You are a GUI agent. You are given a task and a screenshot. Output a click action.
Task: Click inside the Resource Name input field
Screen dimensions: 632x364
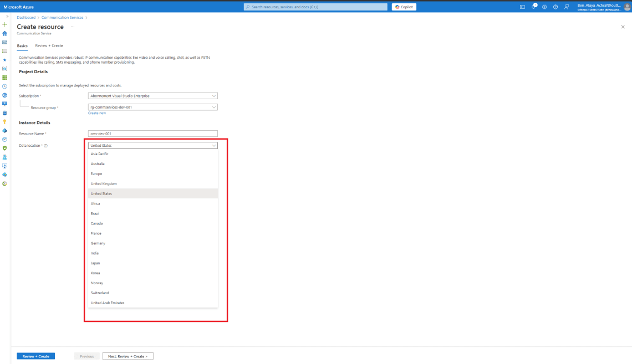click(153, 133)
